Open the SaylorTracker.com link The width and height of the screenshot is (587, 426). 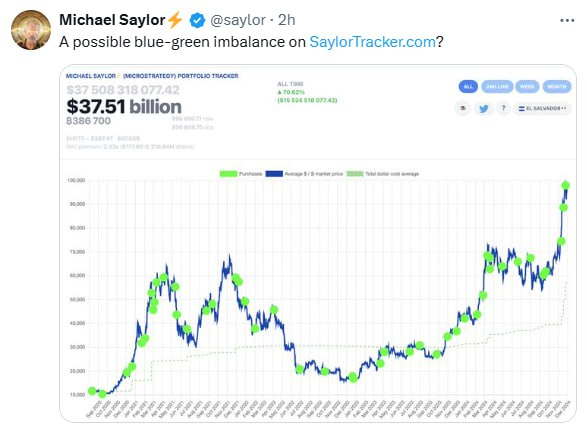pyautogui.click(x=372, y=42)
